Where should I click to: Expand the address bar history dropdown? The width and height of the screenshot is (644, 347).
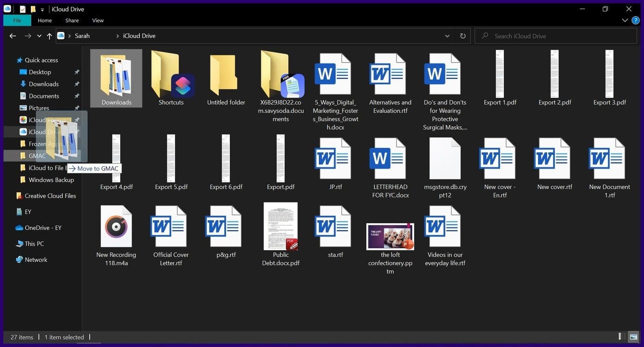(x=447, y=36)
